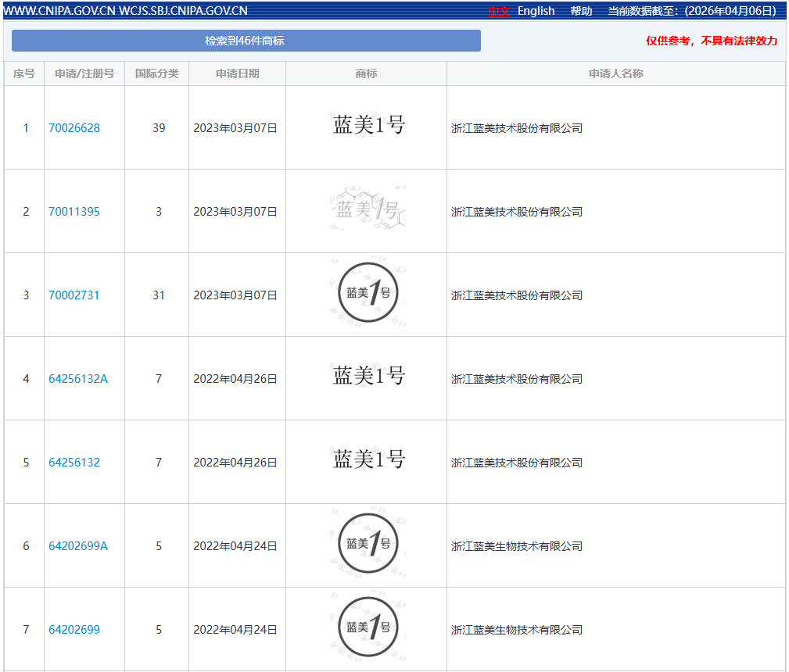View row 1 蓝美1号 trademark image
The height and width of the screenshot is (672, 789).
coord(368,124)
